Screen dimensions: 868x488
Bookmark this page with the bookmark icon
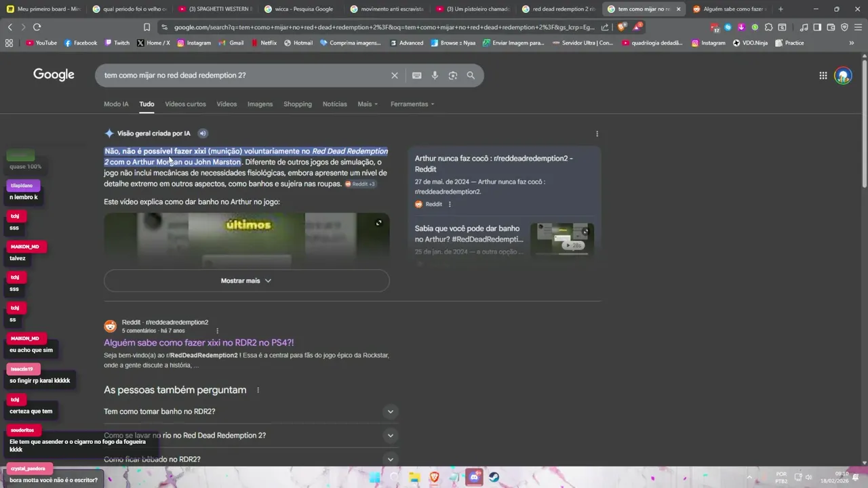[146, 27]
